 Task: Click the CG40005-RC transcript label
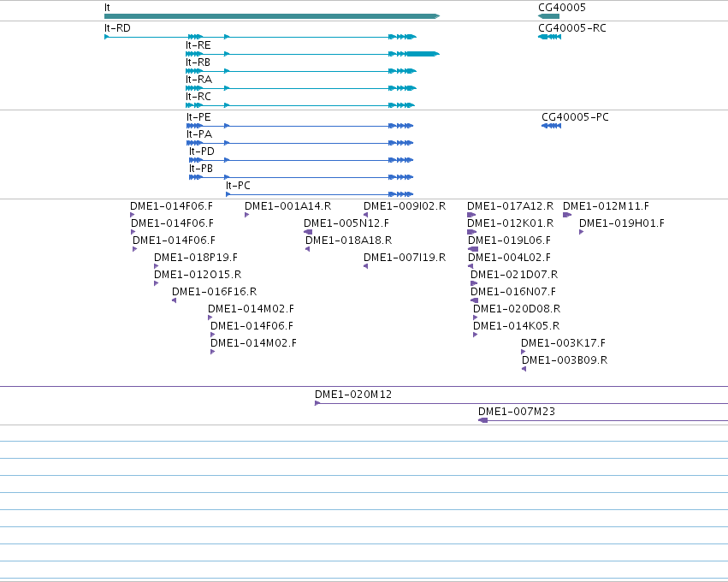(x=572, y=28)
